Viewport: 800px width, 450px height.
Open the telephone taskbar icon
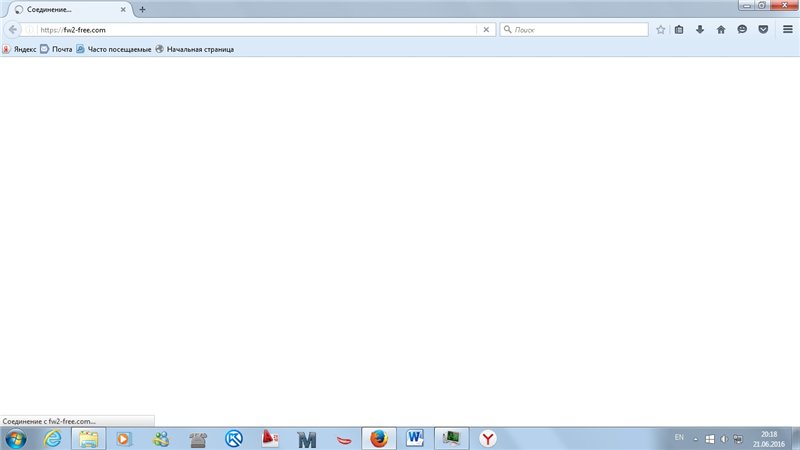pos(198,439)
